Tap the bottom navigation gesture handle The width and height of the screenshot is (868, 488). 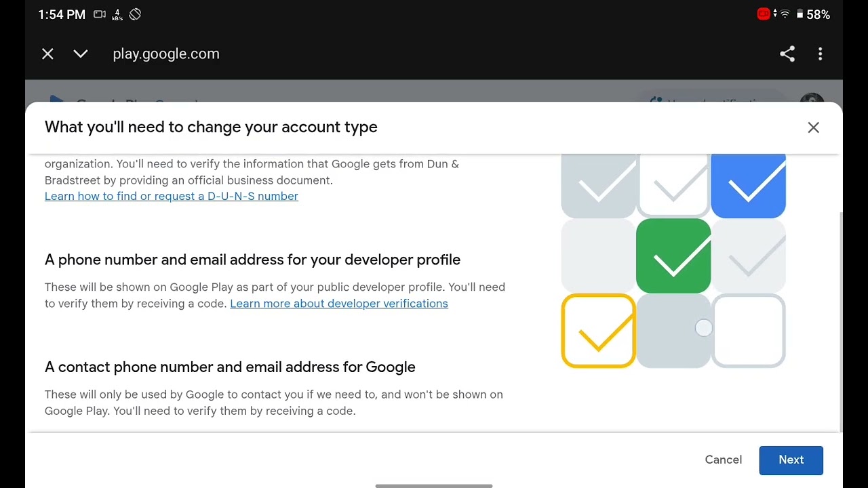[434, 485]
